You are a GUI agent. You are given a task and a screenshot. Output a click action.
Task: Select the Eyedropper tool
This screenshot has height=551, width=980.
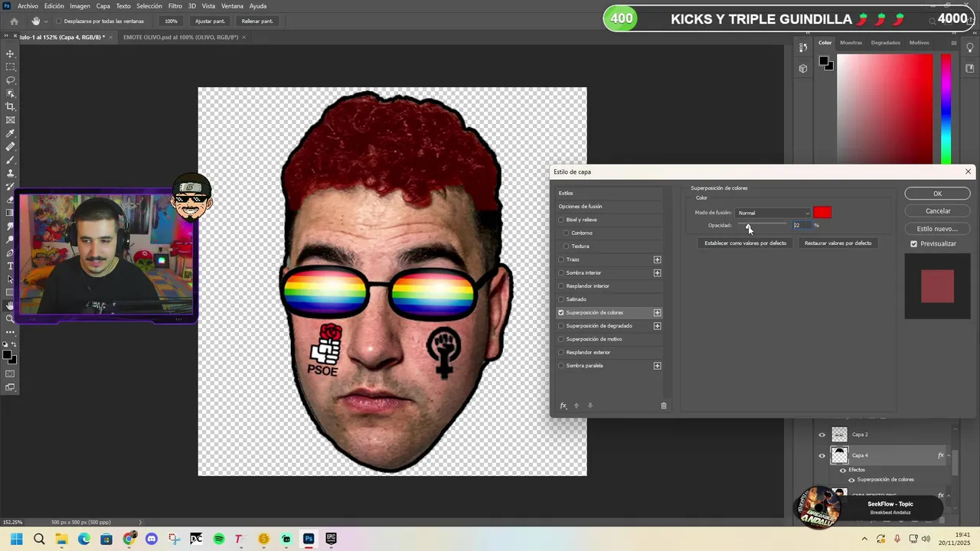coord(11,133)
